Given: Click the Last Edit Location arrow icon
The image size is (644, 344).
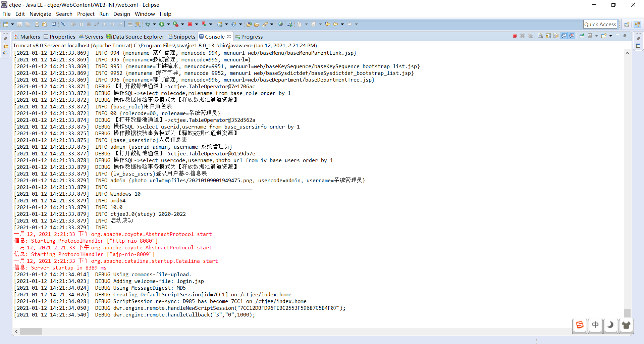Looking at the screenshot, I should (327, 24).
